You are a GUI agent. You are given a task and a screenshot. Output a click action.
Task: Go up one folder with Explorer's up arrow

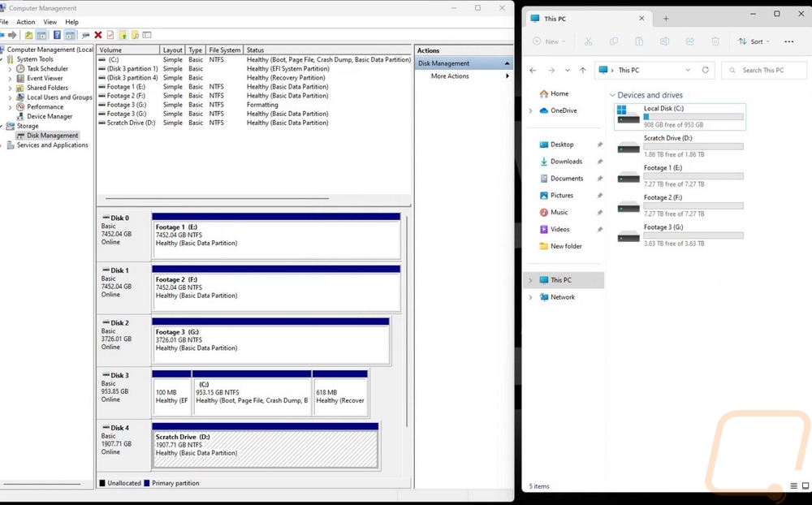point(583,70)
